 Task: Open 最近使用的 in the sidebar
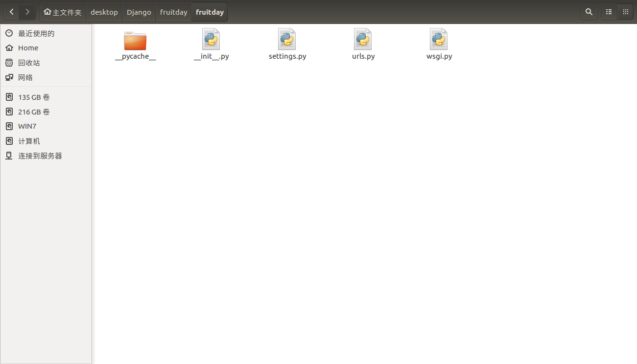tap(46, 33)
